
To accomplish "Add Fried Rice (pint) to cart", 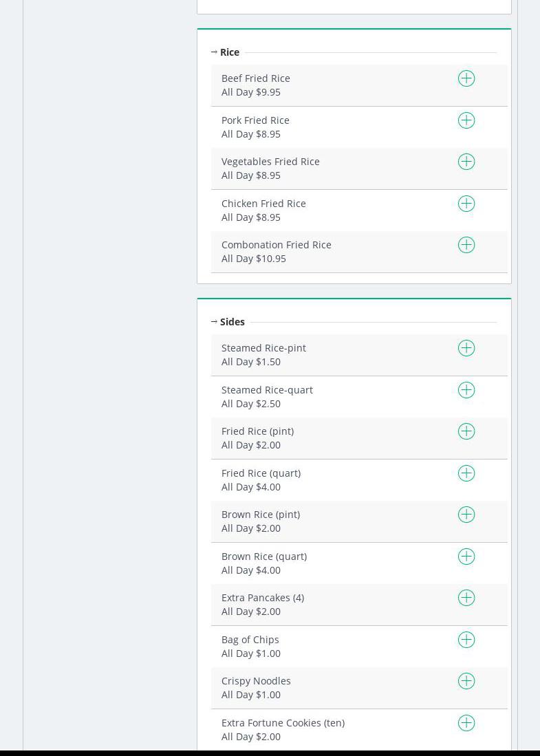I will pos(466,431).
